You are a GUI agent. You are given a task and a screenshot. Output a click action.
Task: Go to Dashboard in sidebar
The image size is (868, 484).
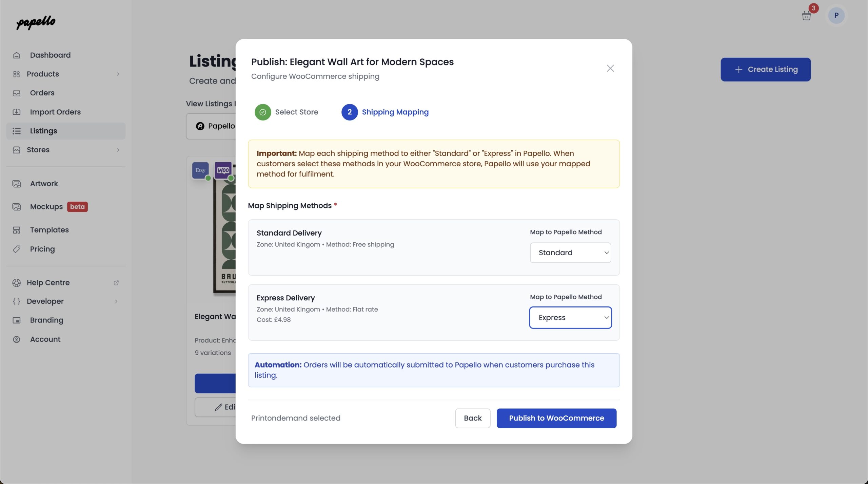click(x=50, y=55)
